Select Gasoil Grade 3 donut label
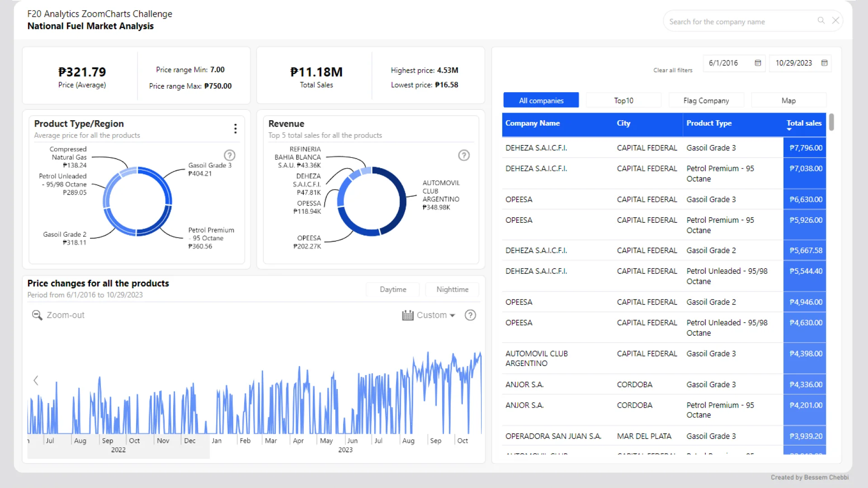Screen dimensions: 868x488 point(210,169)
